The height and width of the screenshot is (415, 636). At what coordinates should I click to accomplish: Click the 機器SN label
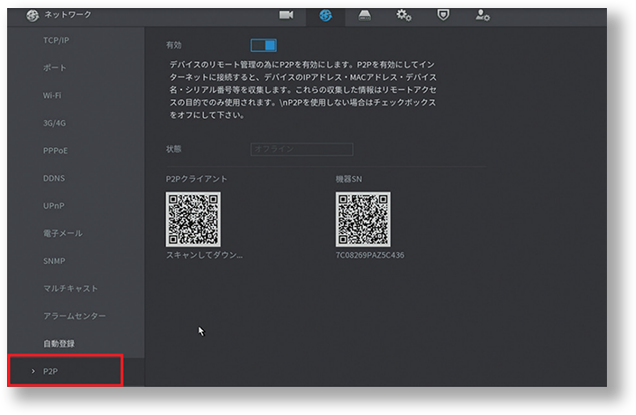(348, 179)
